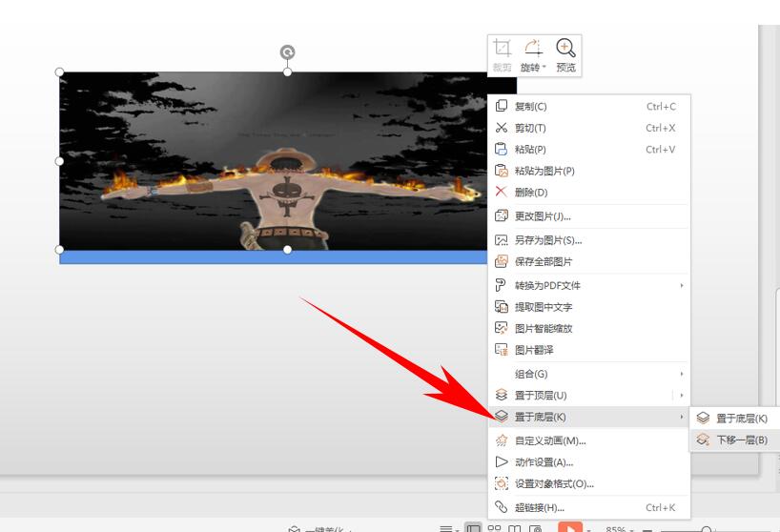Expand the submenu arrow of 置于底层(K)
The height and width of the screenshot is (532, 780).
coord(682,417)
